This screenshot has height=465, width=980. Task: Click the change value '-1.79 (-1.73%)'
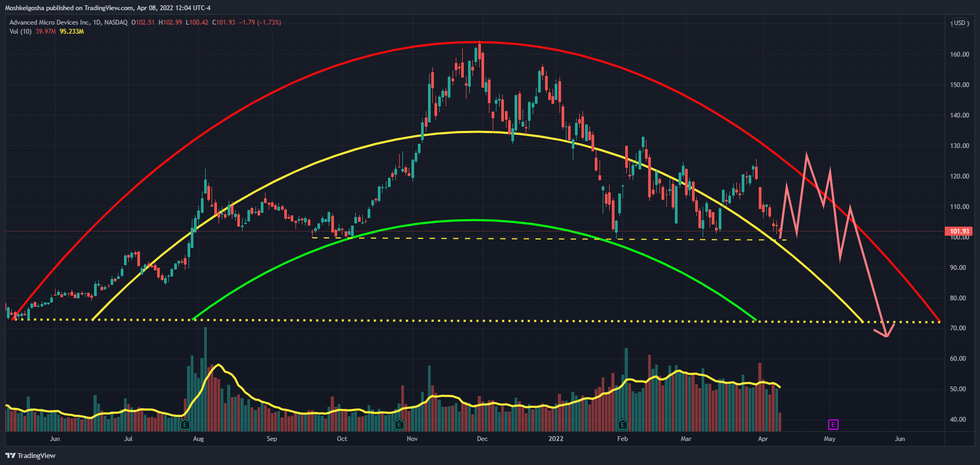260,22
